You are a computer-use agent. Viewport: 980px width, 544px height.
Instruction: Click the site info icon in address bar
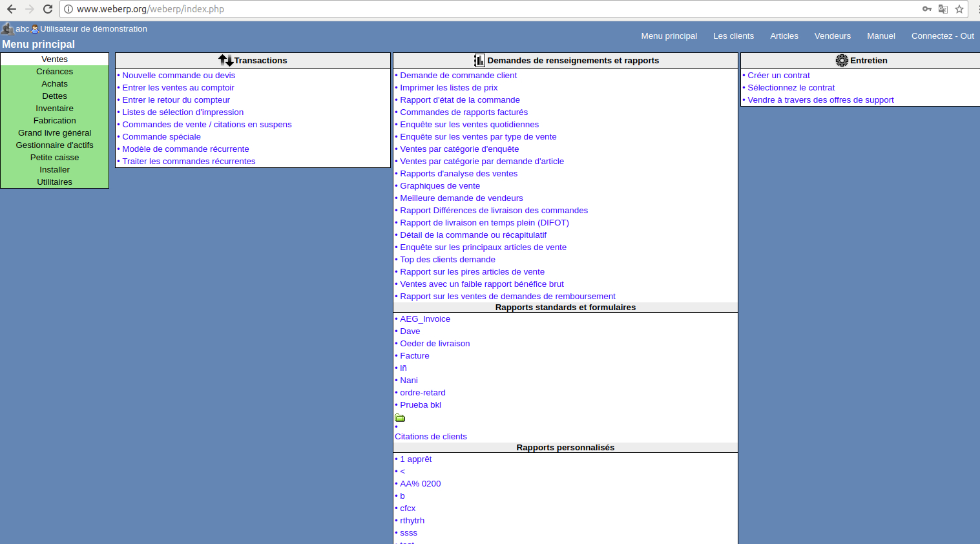coord(68,9)
